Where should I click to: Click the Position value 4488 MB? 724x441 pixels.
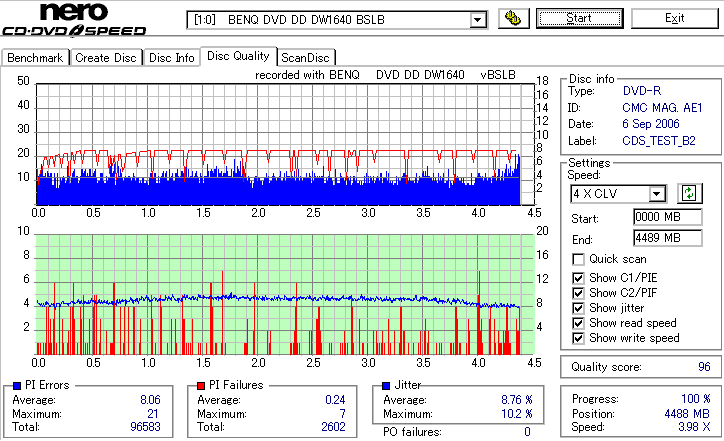click(687, 413)
